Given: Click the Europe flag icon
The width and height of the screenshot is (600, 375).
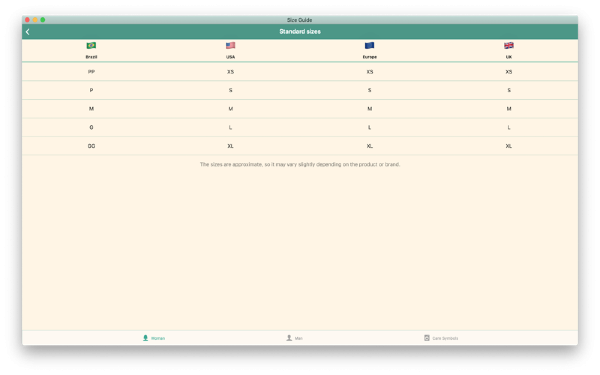Looking at the screenshot, I should 369,46.
